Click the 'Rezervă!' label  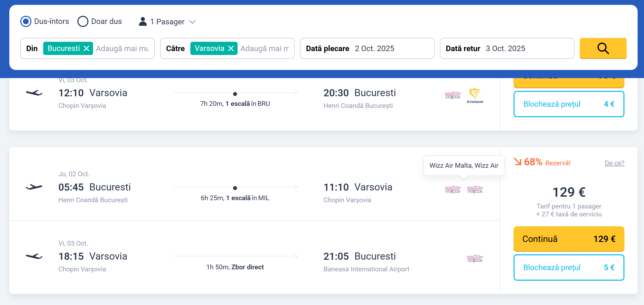pyautogui.click(x=558, y=163)
